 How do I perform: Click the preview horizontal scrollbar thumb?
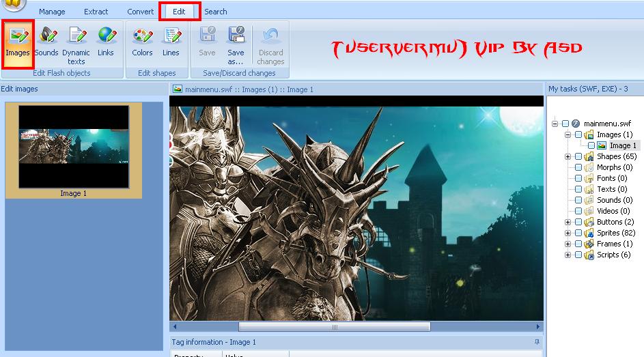pyautogui.click(x=335, y=327)
